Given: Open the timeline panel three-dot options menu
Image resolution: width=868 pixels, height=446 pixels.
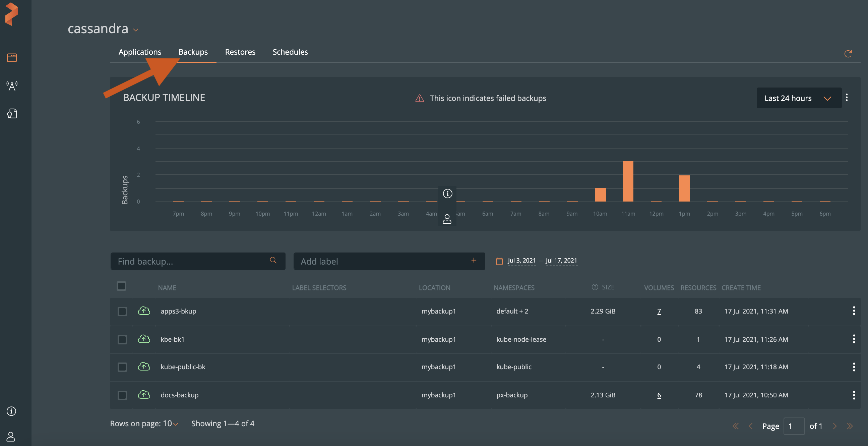Looking at the screenshot, I should (x=847, y=98).
